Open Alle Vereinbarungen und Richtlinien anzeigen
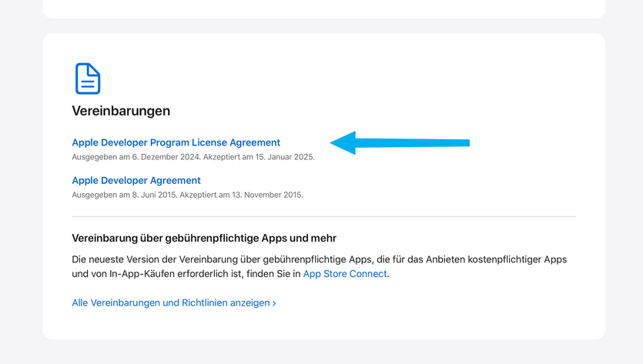 pos(174,302)
